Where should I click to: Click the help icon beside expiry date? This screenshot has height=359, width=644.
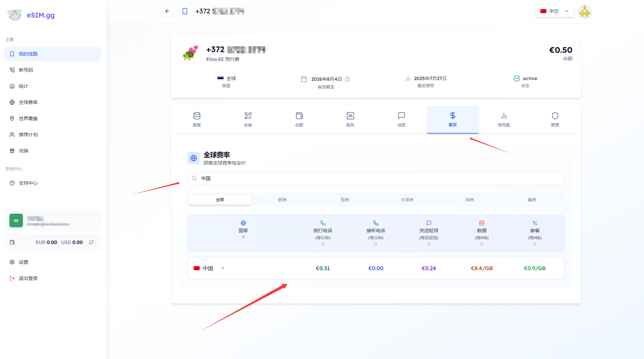click(x=348, y=79)
